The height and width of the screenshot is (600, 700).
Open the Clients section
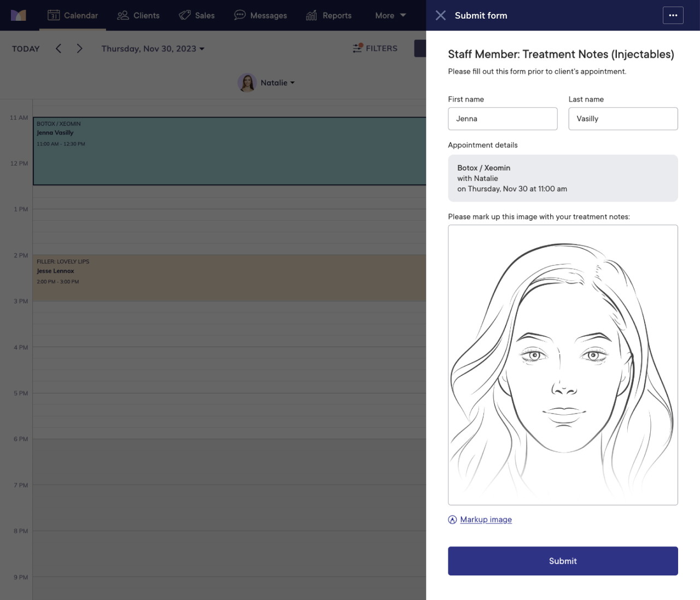(138, 15)
